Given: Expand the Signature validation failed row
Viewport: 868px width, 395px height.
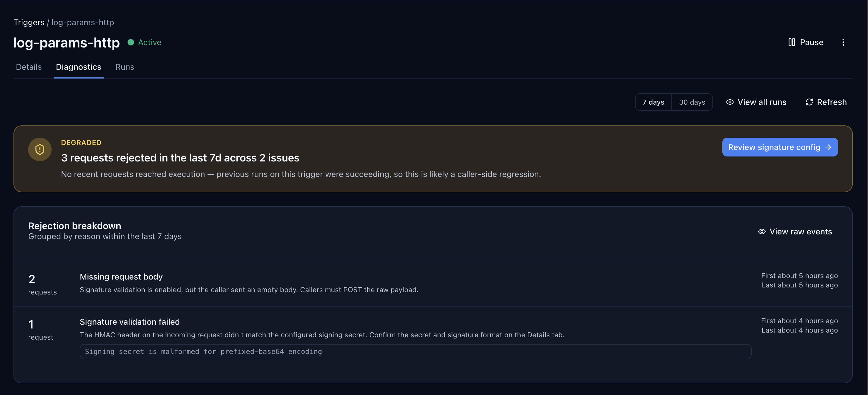Looking at the screenshot, I should 130,322.
